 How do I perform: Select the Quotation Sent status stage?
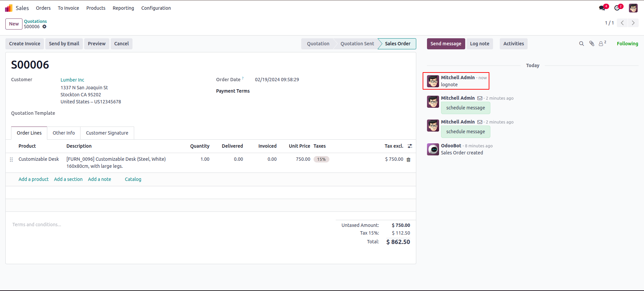[357, 44]
